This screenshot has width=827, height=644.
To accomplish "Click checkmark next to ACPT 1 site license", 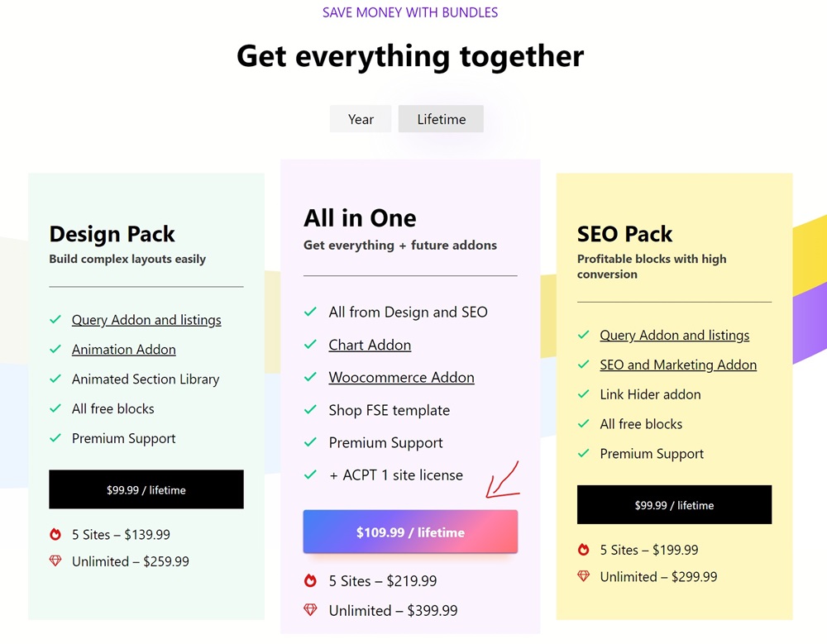I will tap(310, 475).
